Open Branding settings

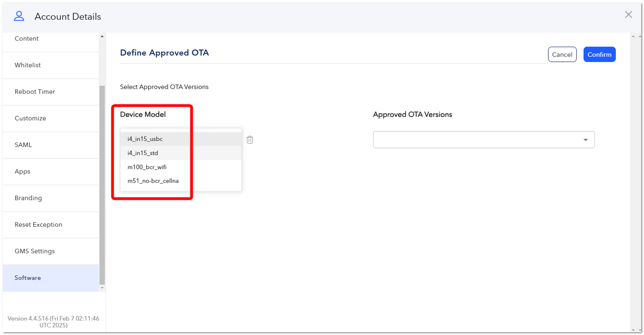[51, 198]
